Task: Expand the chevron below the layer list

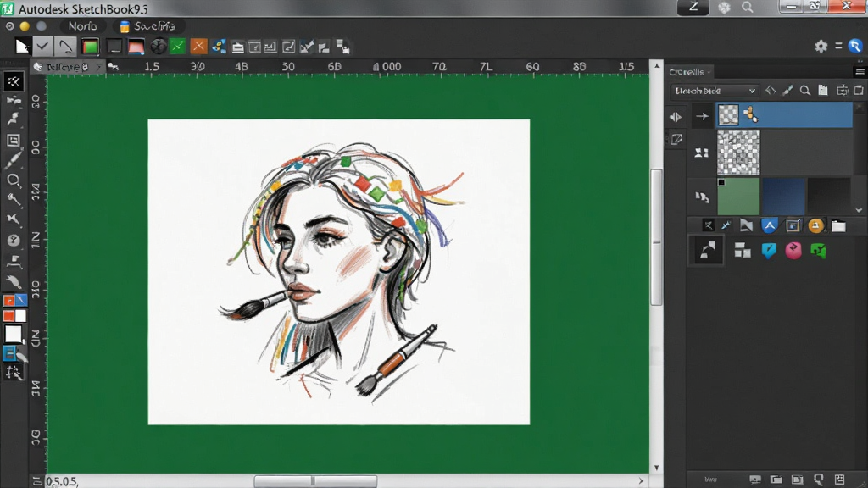Action: [859, 210]
